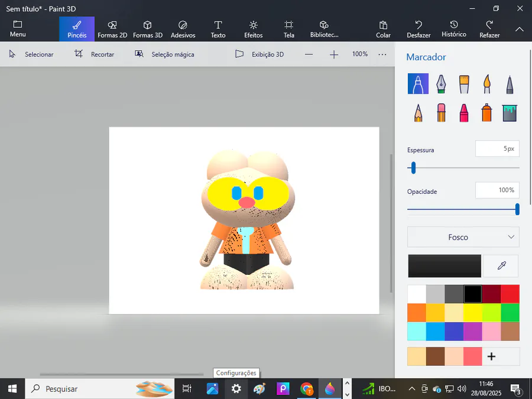Viewport: 532px width, 399px height.
Task: Choose the green color swatch
Action: (510, 313)
